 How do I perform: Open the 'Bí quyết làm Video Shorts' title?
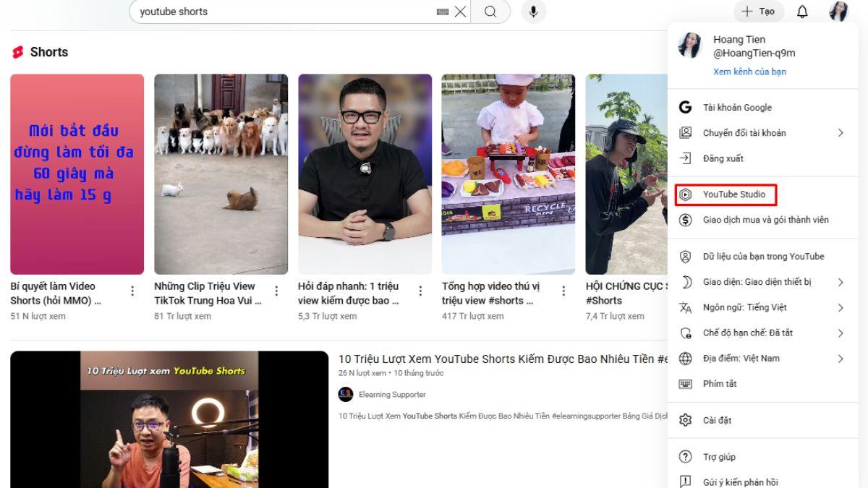pos(56,293)
